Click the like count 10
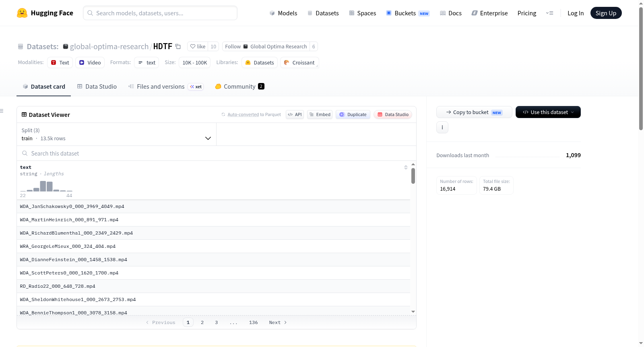Viewport: 644px width, 347px height. click(213, 46)
